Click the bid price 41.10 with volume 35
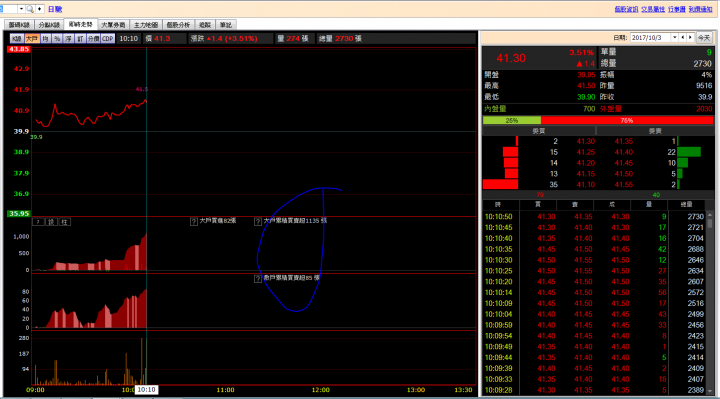 click(x=586, y=185)
